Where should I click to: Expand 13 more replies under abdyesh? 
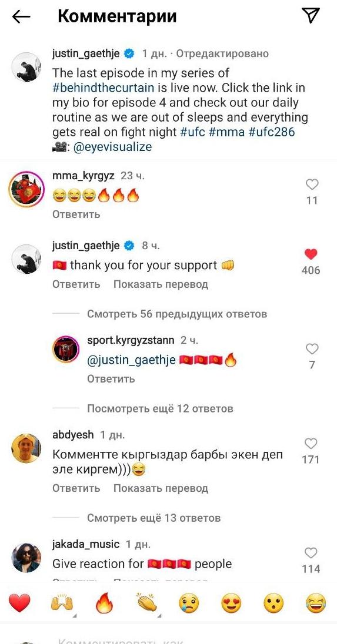(x=154, y=518)
